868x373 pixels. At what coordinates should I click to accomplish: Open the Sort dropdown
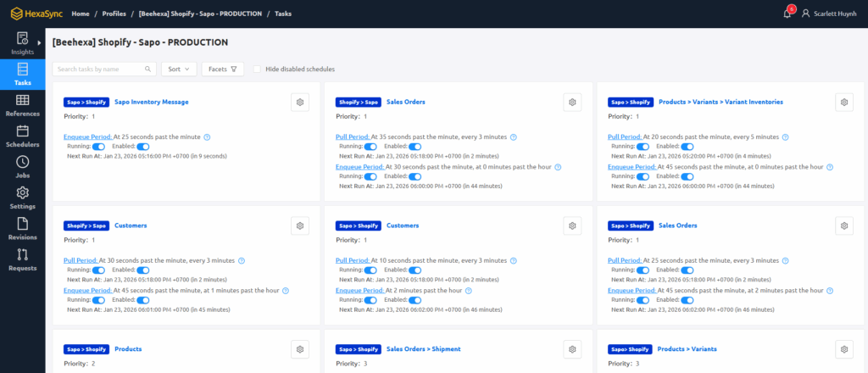[179, 70]
